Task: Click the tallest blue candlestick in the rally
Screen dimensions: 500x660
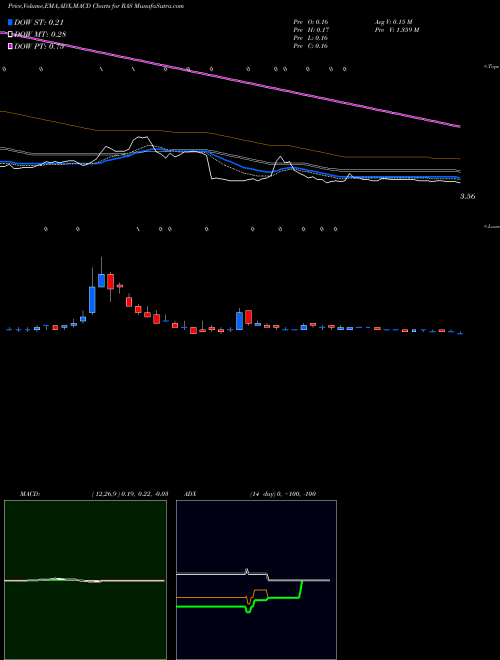Action: [x=92, y=300]
